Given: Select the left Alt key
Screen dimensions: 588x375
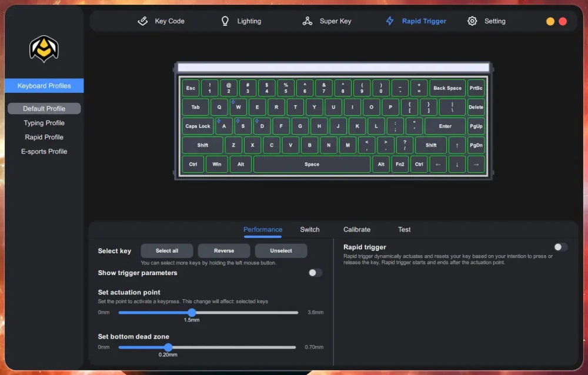Looking at the screenshot, I should click(240, 164).
